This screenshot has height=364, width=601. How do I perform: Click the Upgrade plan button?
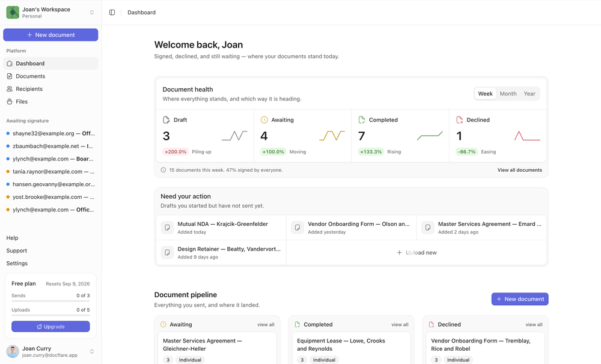(x=50, y=327)
